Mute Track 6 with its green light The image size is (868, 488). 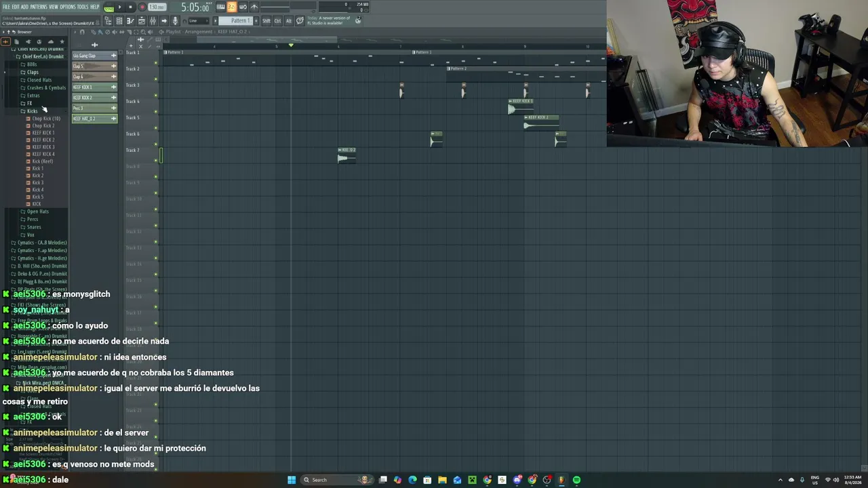tap(156, 144)
